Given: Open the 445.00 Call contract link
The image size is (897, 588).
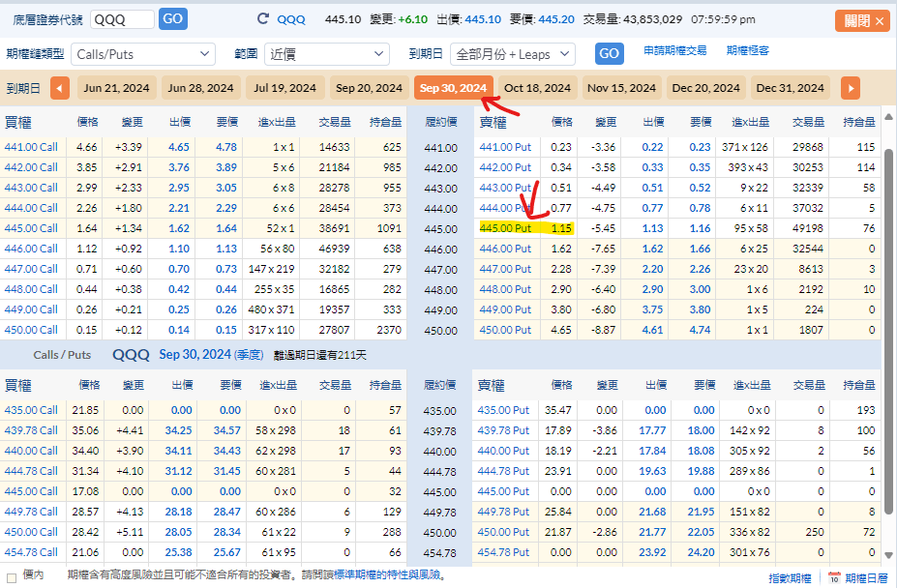Looking at the screenshot, I should tap(31, 228).
